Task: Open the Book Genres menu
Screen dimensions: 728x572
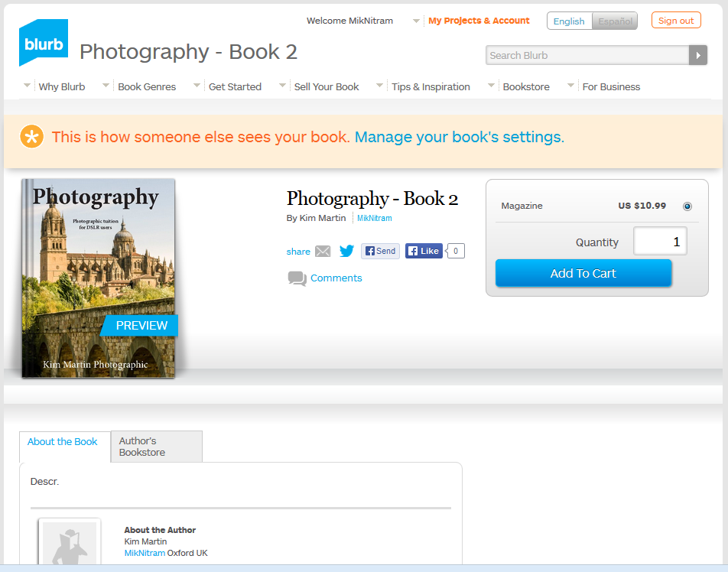Action: click(x=147, y=87)
